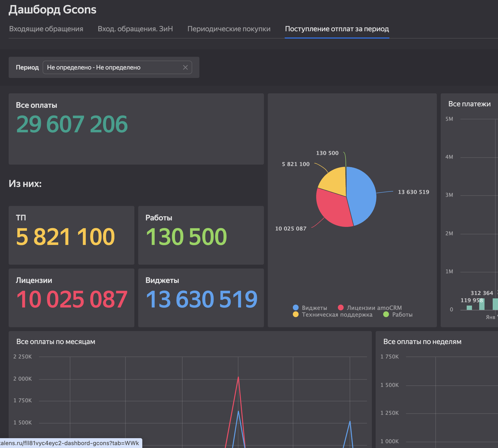Screen dimensions: 498x448
Task: Click the Виджеты 13 630 519 card
Action: 201,299
